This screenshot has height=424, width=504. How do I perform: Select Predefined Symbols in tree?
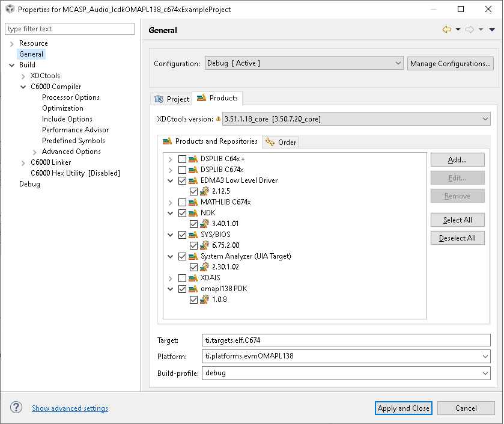click(74, 141)
